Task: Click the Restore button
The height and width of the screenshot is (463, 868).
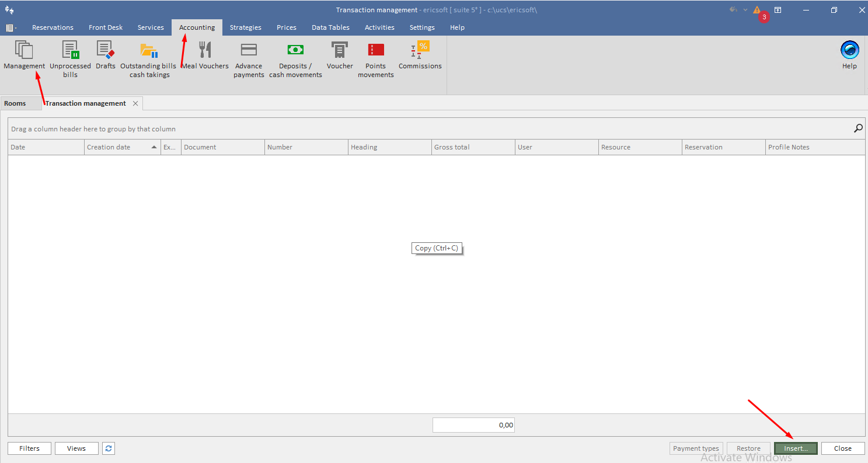Action: click(748, 448)
